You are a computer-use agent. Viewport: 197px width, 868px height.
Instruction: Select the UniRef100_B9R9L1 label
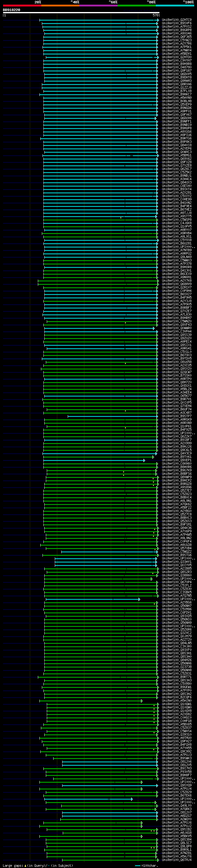(177, 850)
